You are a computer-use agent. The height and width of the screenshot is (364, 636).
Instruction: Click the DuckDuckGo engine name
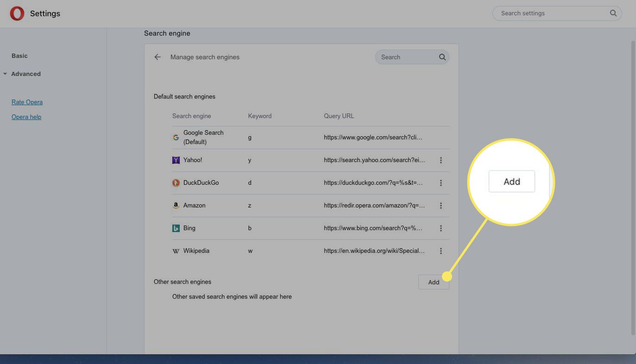[x=201, y=182]
